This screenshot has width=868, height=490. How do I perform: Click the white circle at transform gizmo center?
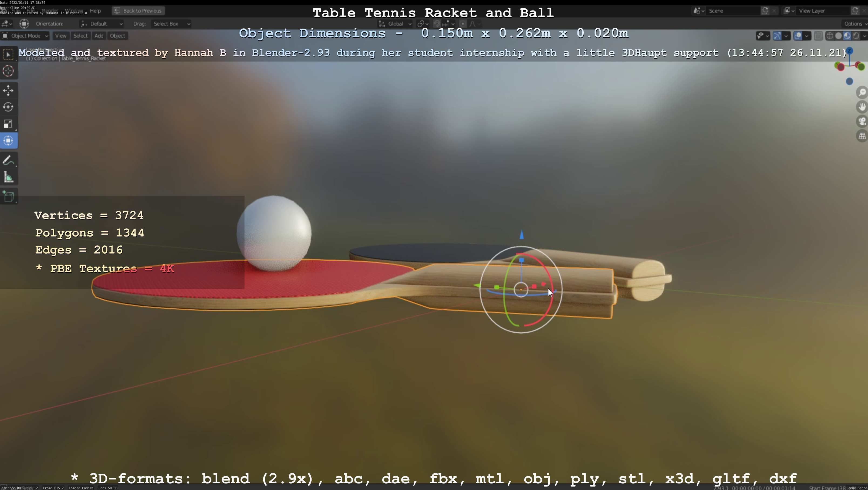[521, 289]
